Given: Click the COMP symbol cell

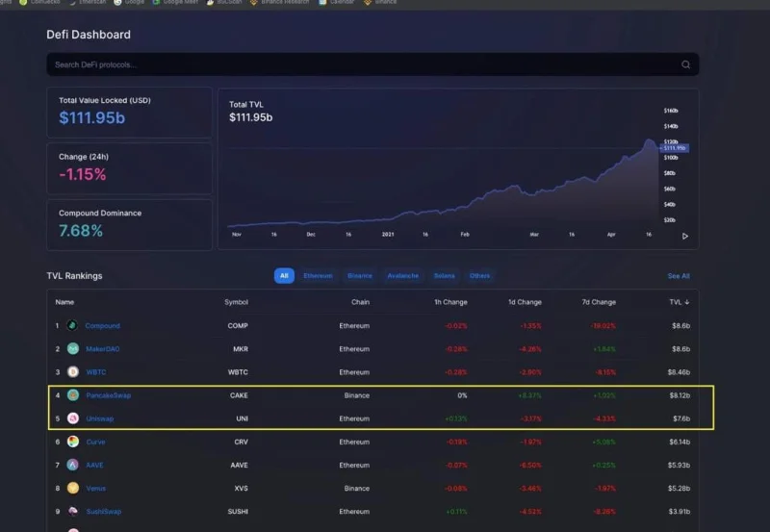Looking at the screenshot, I should coord(238,326).
